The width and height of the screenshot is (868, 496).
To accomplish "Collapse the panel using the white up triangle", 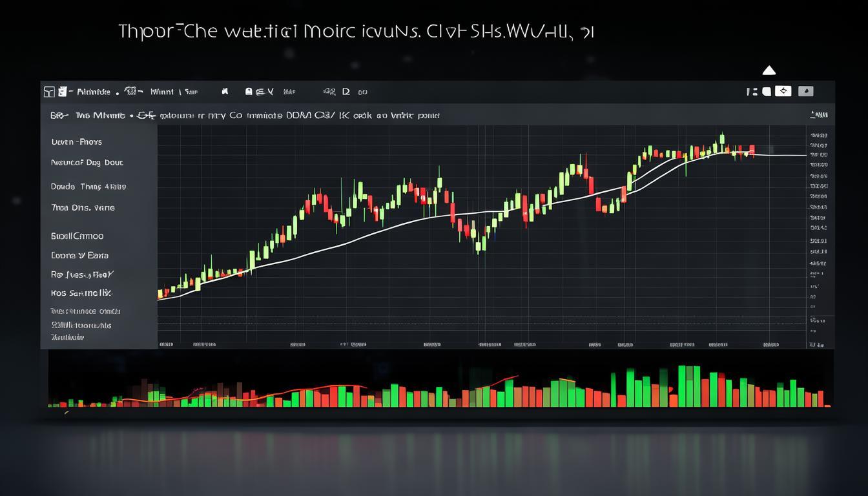I will [769, 70].
